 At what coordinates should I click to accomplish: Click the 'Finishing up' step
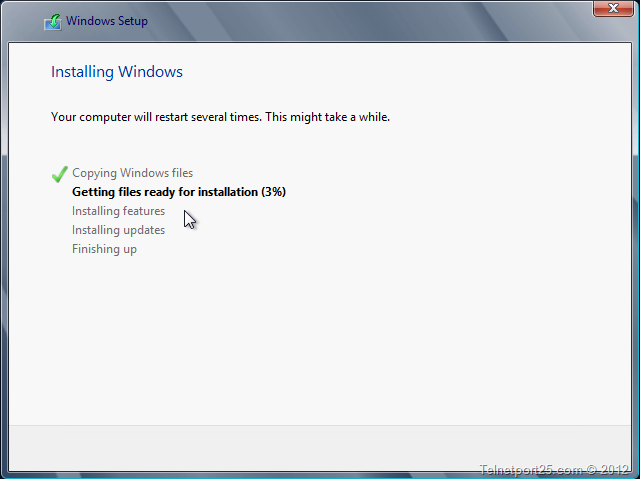coord(104,249)
